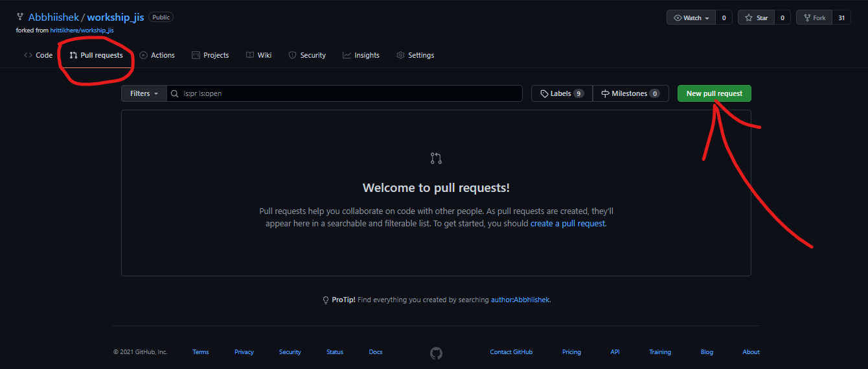Open the Contact GitHub link
The width and height of the screenshot is (868, 369).
click(511, 352)
